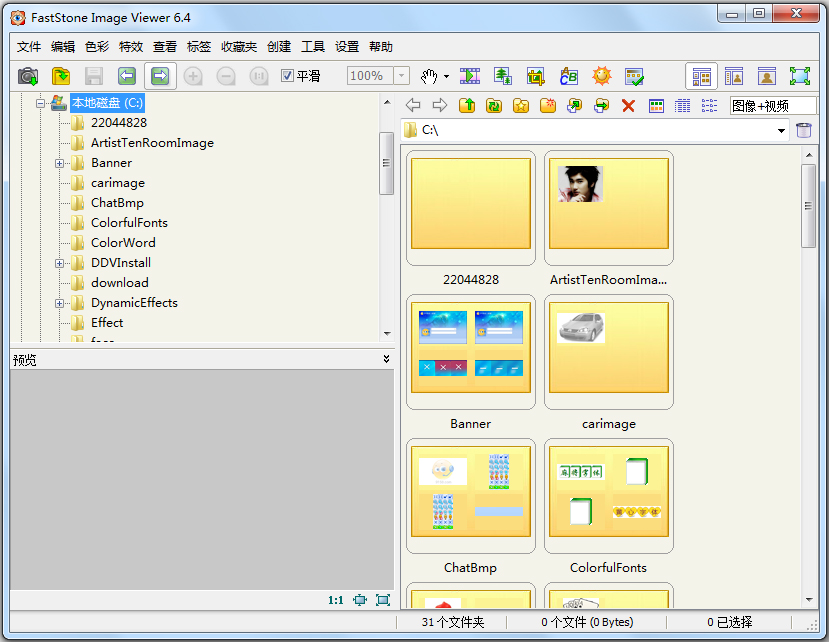
Task: Open the zoom percentage dropdown arrow
Action: click(x=401, y=76)
